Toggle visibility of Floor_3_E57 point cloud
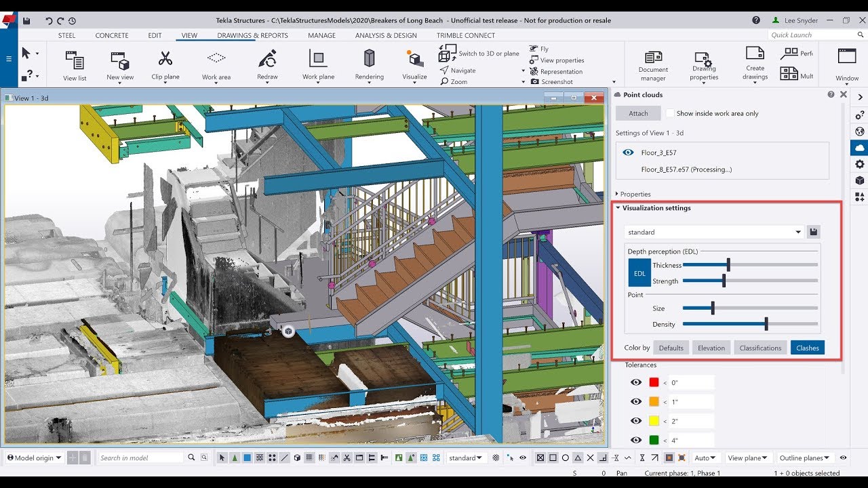This screenshot has height=488, width=868. (628, 152)
